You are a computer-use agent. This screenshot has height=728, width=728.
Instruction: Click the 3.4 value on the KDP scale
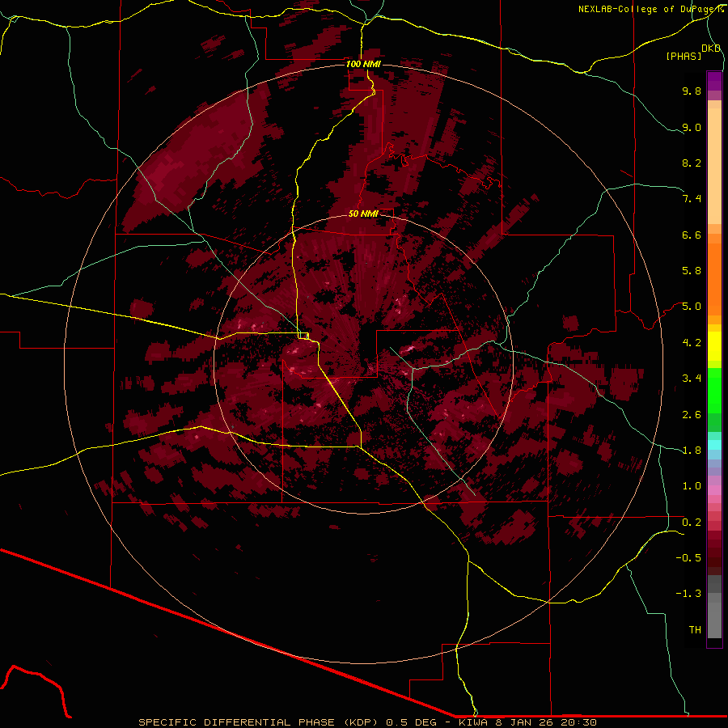(x=692, y=378)
